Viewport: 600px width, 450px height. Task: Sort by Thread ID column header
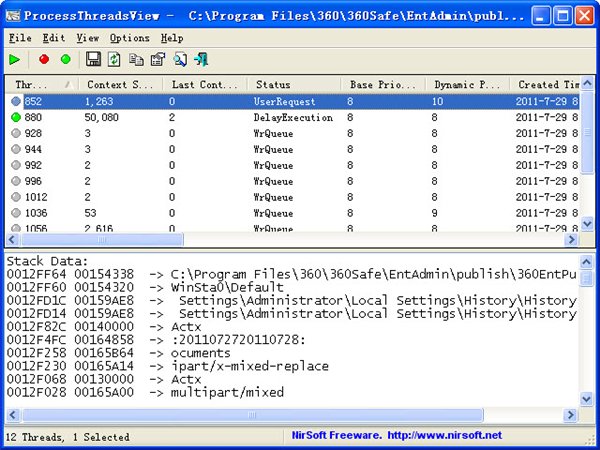(x=38, y=85)
